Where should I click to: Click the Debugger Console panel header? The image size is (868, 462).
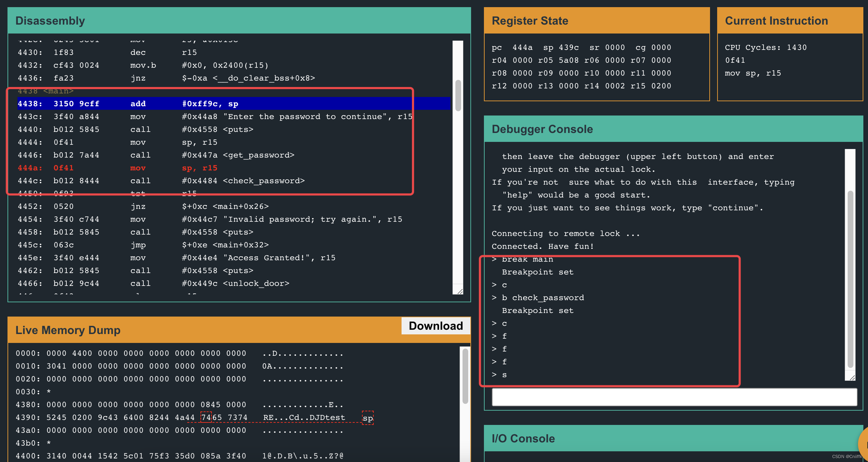coord(673,129)
